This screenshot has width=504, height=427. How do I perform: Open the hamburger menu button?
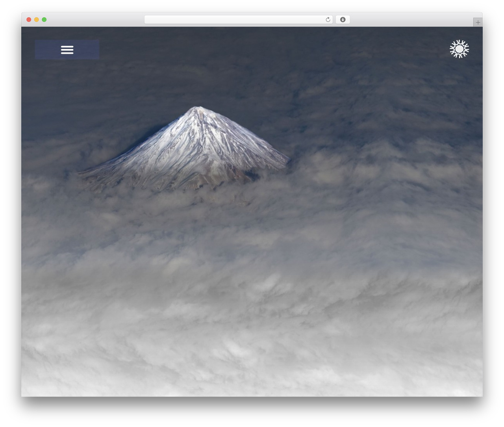pos(67,50)
